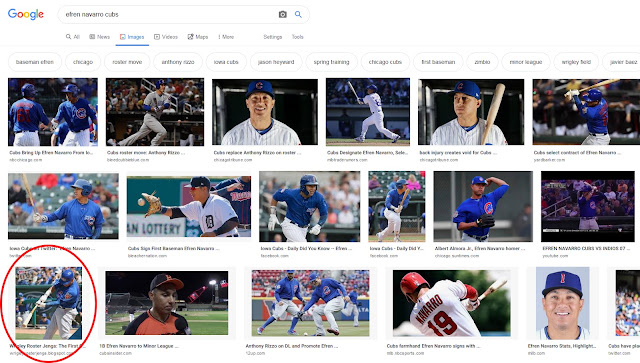Click the mlbtraderumors.com source link
This screenshot has height=363, width=640.
click(347, 160)
